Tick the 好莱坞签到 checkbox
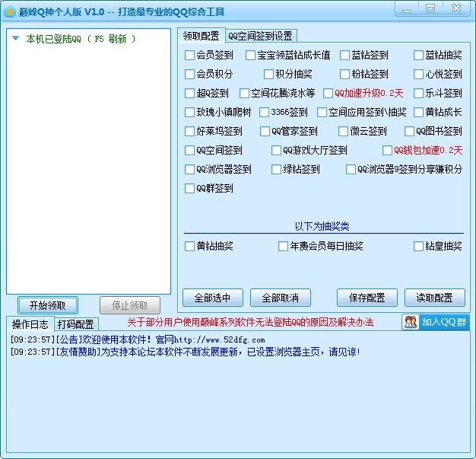 click(190, 132)
